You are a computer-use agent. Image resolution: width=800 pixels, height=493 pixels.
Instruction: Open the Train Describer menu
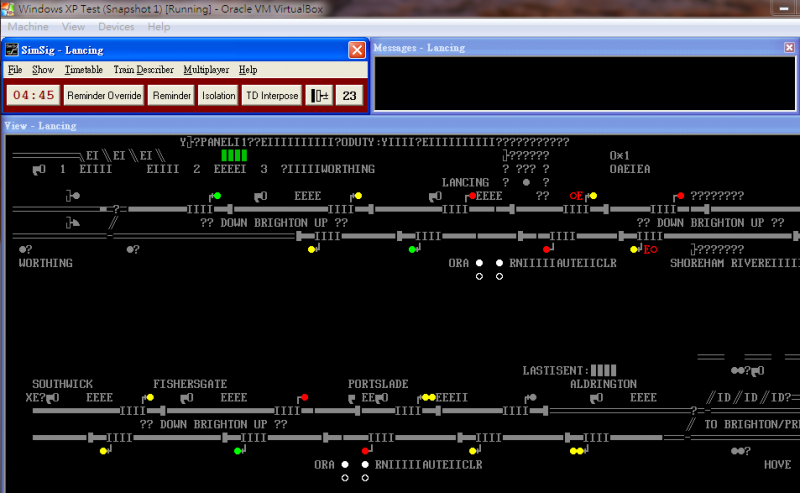[143, 69]
